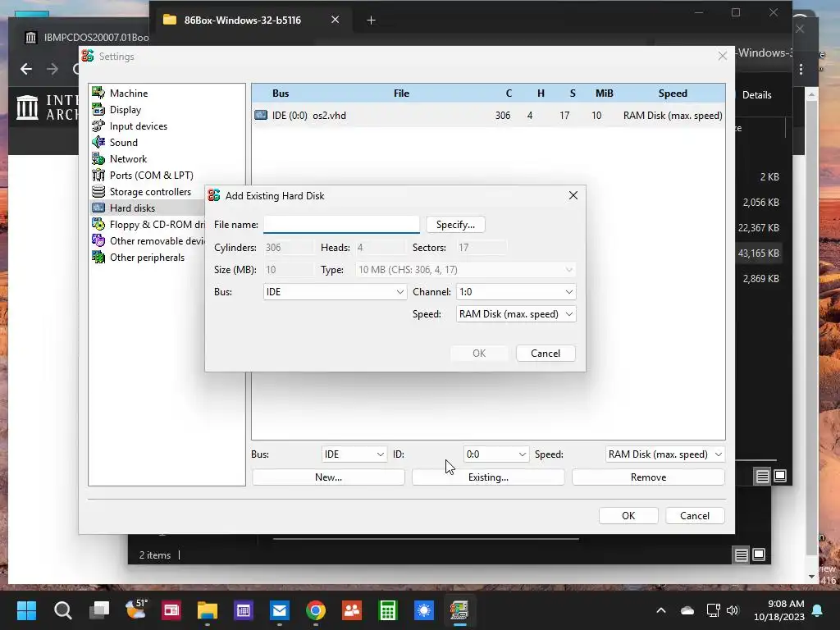Open taskbar Search icon
840x630 pixels.
(x=62, y=610)
